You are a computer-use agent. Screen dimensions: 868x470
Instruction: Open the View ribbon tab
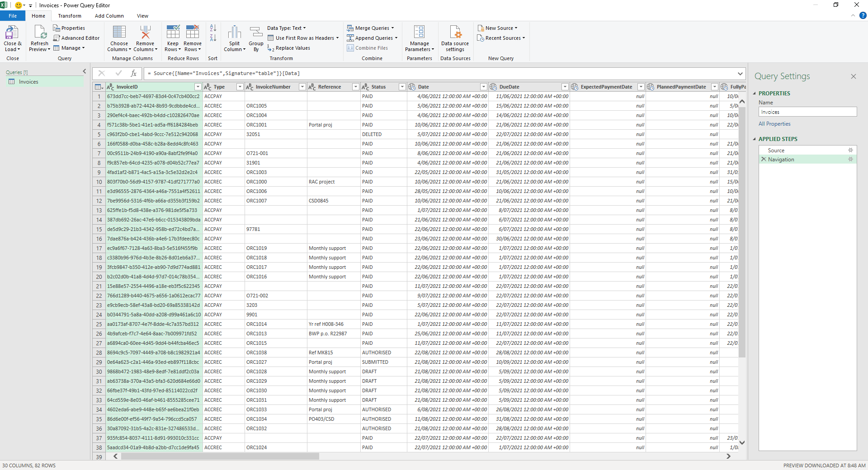tap(142, 15)
